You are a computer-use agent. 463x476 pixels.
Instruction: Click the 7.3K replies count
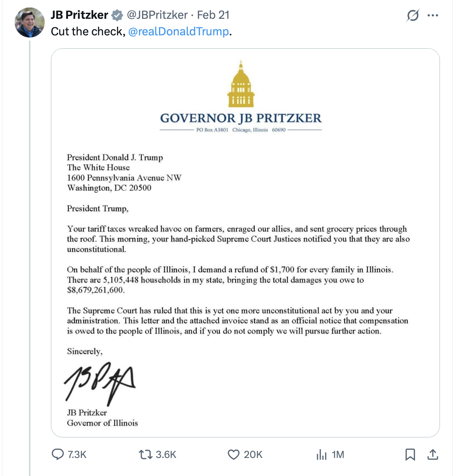click(x=77, y=455)
